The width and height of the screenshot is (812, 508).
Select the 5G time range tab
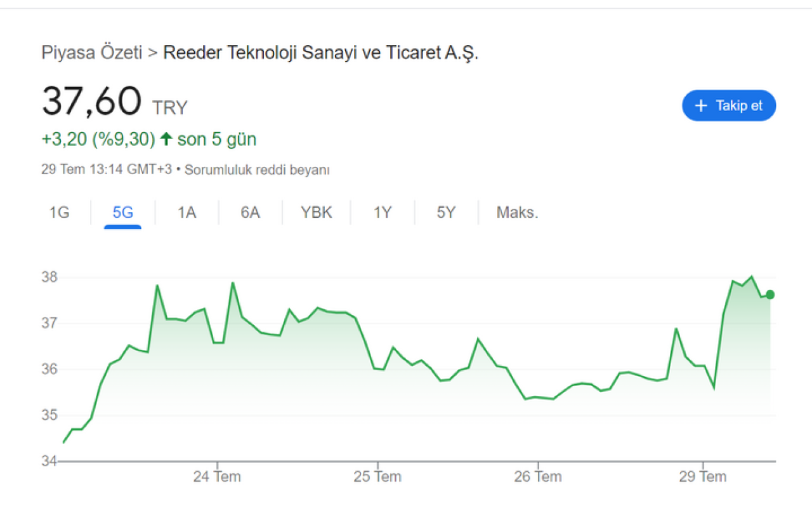point(123,213)
